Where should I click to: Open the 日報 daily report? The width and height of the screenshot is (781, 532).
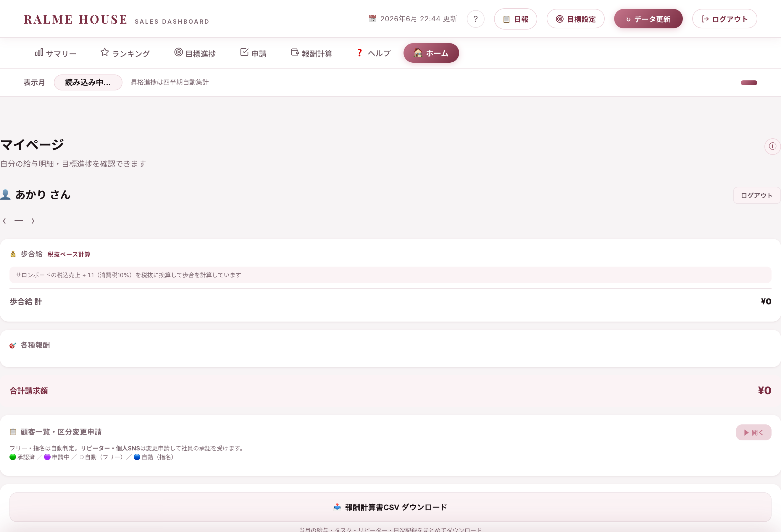point(516,19)
